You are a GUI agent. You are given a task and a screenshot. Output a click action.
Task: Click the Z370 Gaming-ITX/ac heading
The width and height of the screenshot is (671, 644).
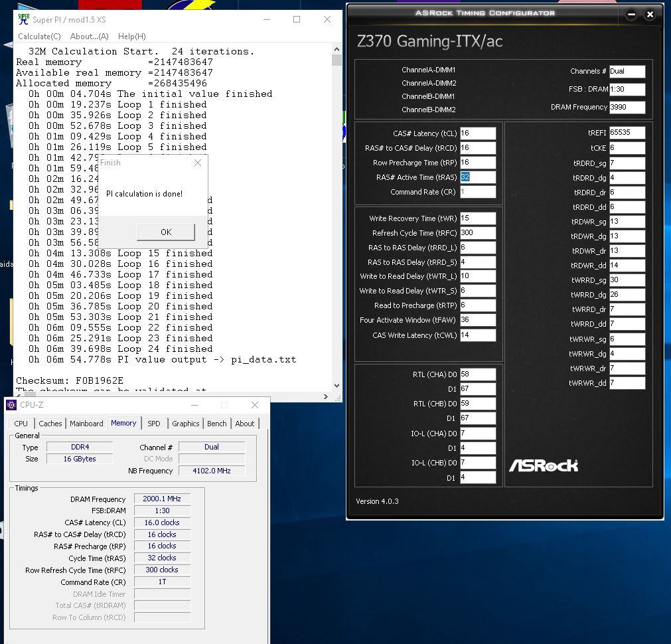point(429,42)
